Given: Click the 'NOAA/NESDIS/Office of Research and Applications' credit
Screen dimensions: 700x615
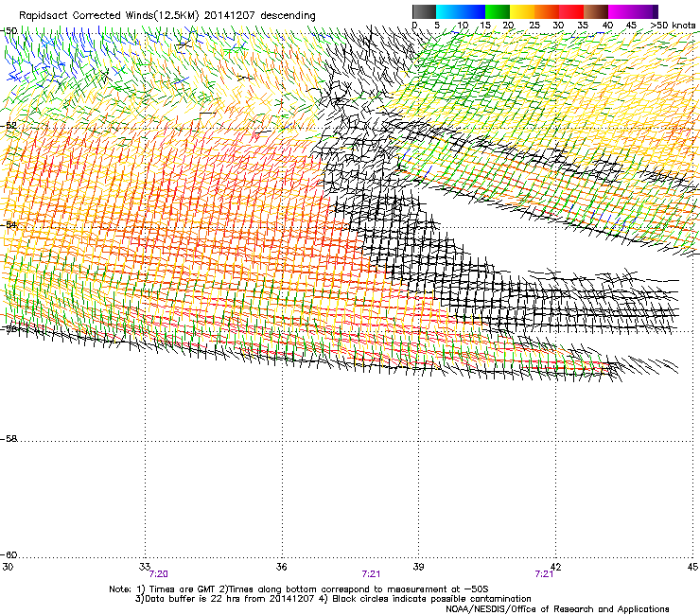Looking at the screenshot, I should [557, 609].
